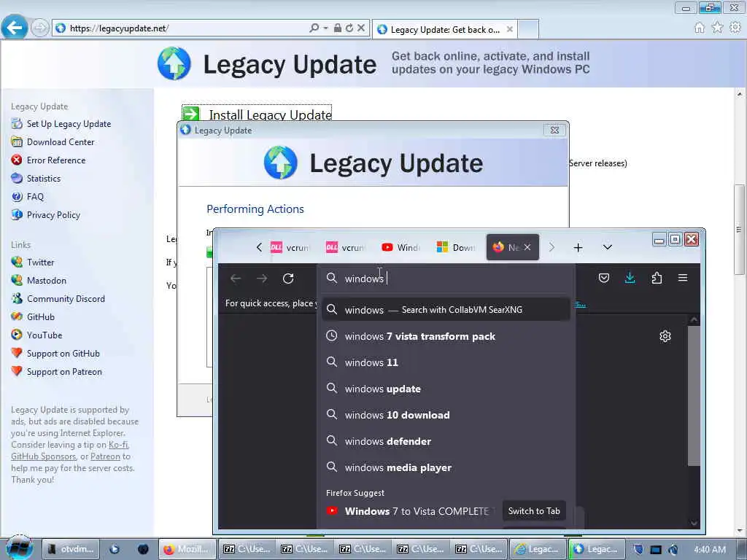Choose the windows media player suggestion
Image resolution: width=747 pixels, height=560 pixels.
coord(446,467)
